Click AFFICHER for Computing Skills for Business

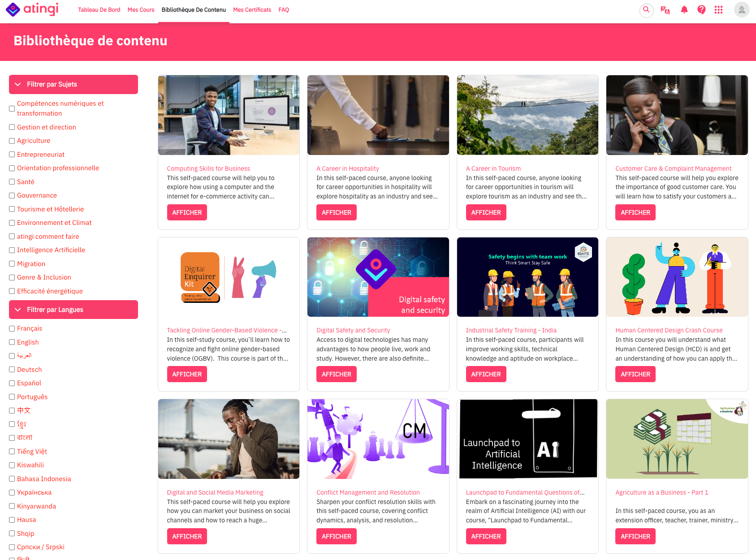click(187, 212)
